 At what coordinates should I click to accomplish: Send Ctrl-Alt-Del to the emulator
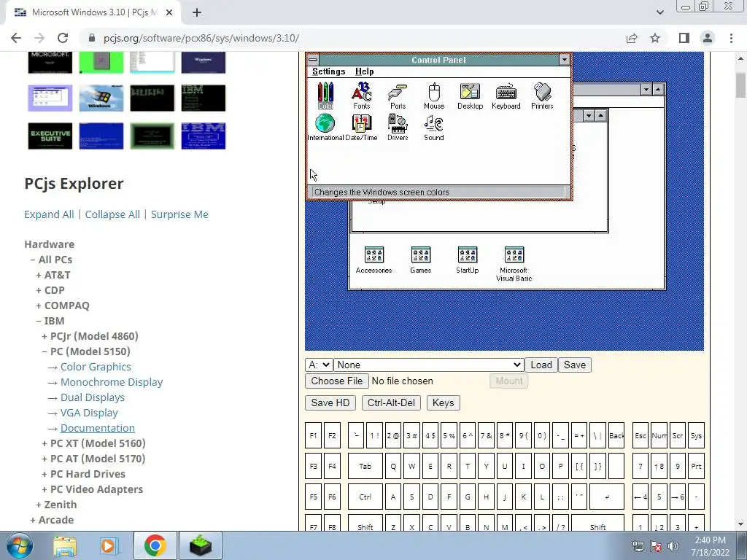391,402
